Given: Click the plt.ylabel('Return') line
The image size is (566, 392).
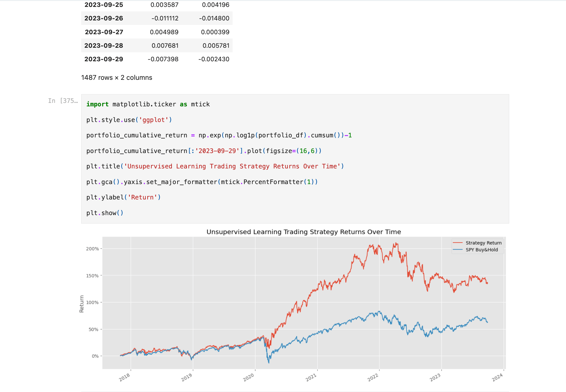Looking at the screenshot, I should 123,197.
